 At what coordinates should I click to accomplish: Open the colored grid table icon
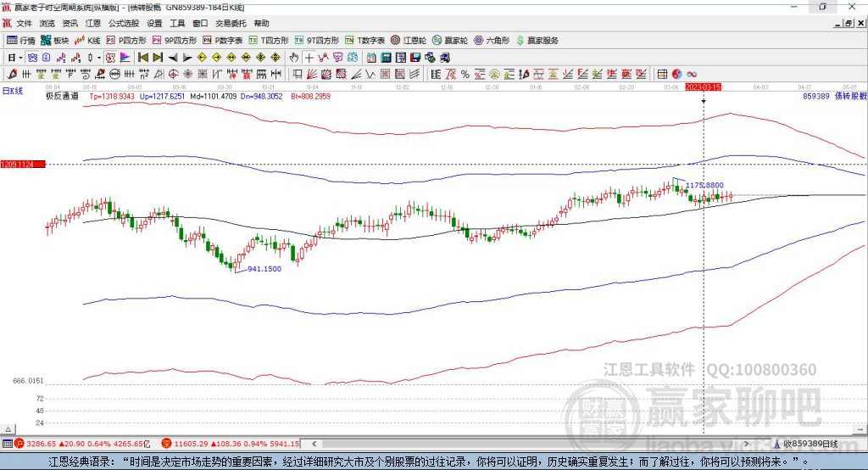(x=662, y=75)
